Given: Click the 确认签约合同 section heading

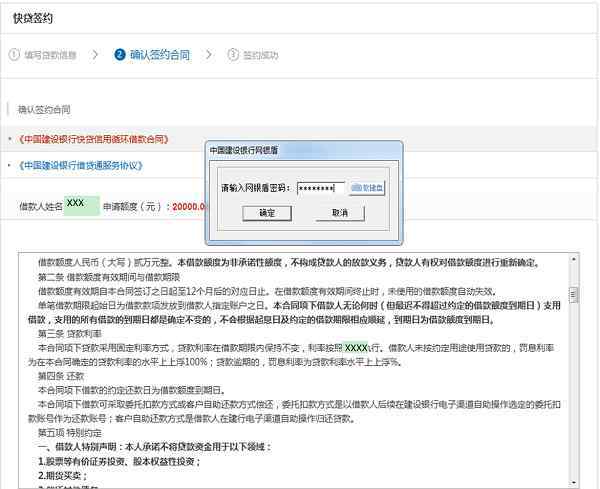Looking at the screenshot, I should click(44, 110).
